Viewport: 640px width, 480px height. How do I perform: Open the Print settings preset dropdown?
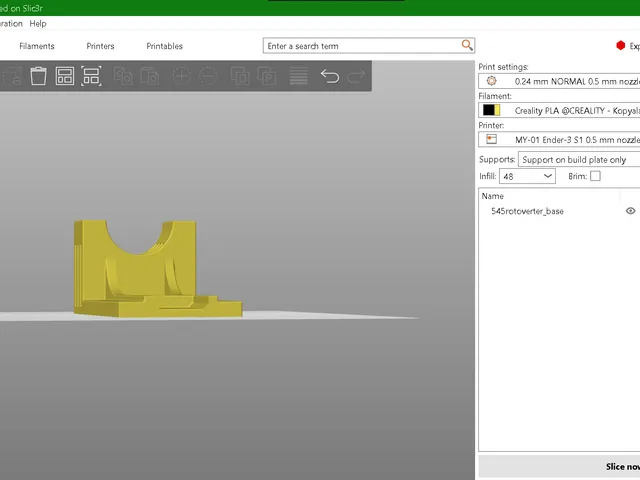coord(559,81)
